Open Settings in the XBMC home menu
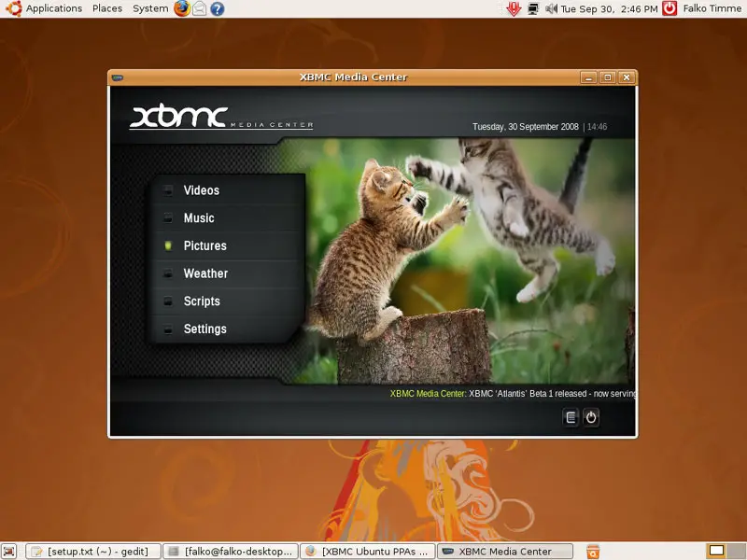The width and height of the screenshot is (747, 560). 229,329
